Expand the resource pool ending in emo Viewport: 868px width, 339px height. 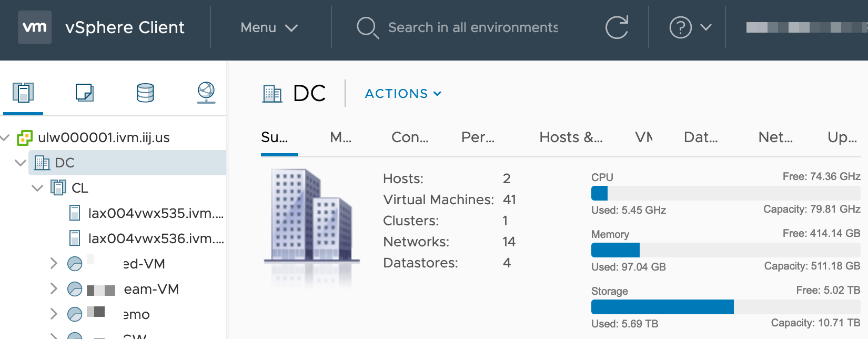pos(53,314)
